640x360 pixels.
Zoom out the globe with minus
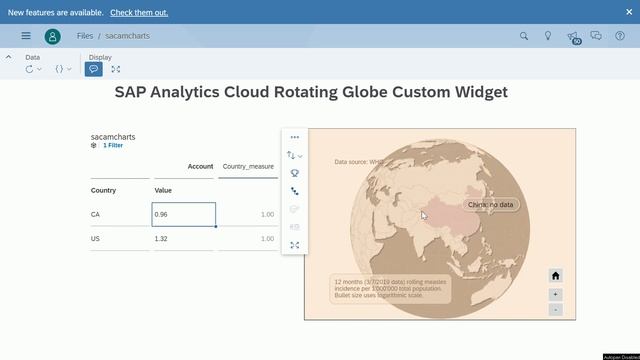(556, 310)
